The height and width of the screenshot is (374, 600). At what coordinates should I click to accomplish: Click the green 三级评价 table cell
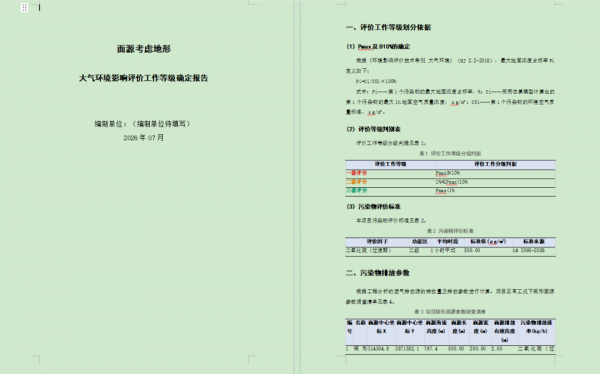point(390,191)
